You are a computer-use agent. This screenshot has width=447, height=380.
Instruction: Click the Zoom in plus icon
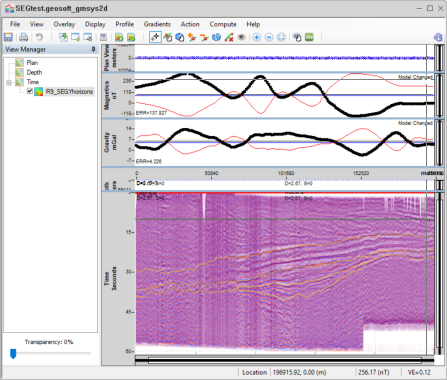(257, 37)
